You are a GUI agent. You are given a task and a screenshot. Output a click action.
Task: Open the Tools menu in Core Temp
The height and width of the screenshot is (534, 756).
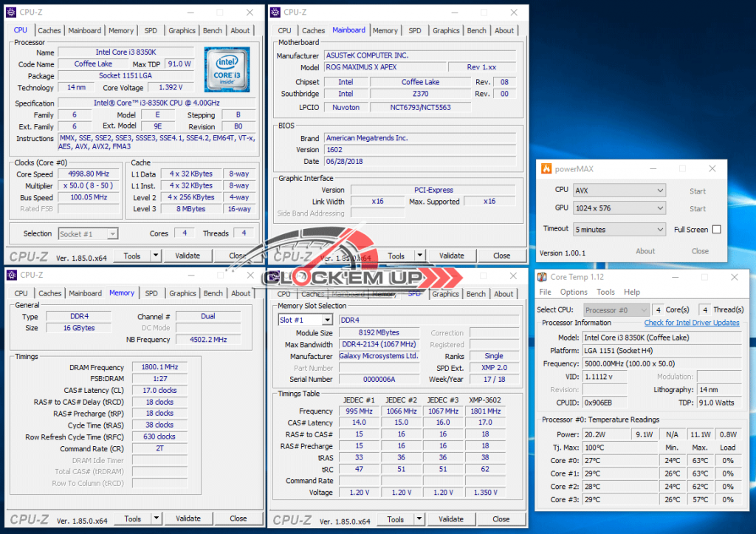point(605,292)
